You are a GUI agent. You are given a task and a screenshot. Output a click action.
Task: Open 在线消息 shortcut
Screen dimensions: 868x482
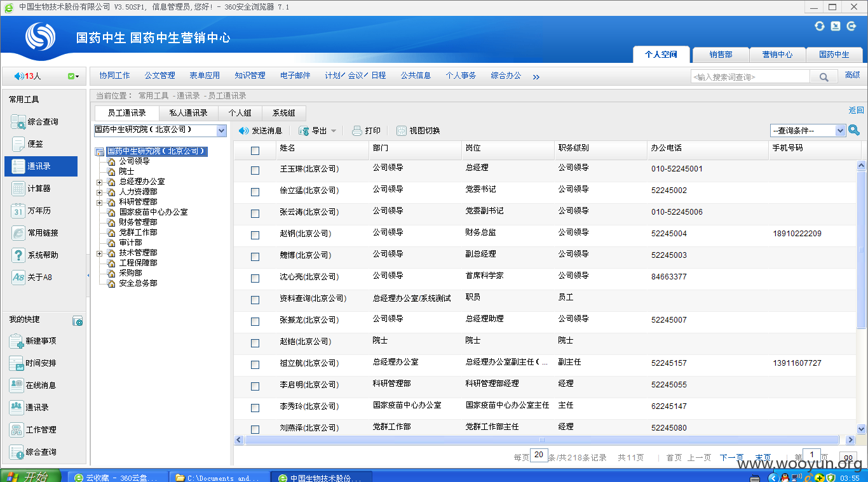[x=33, y=385]
